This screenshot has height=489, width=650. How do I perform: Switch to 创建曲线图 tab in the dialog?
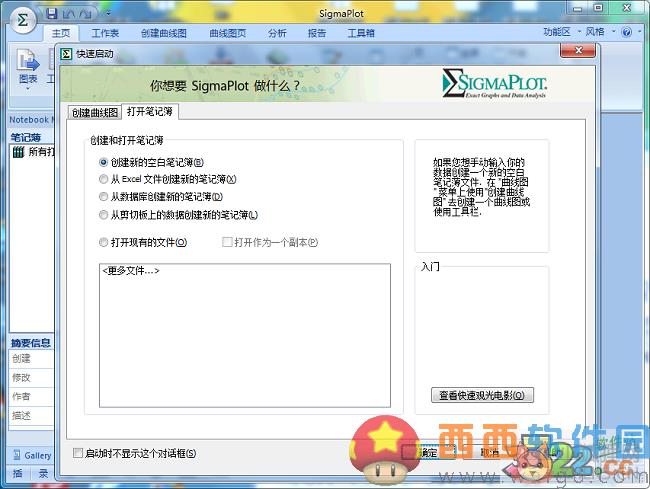95,112
